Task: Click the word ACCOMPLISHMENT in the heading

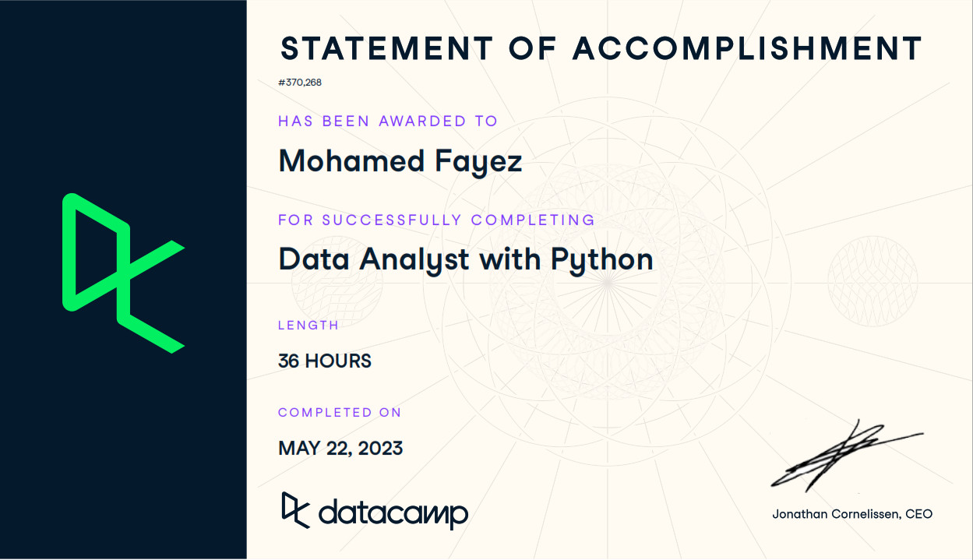Action: point(748,48)
